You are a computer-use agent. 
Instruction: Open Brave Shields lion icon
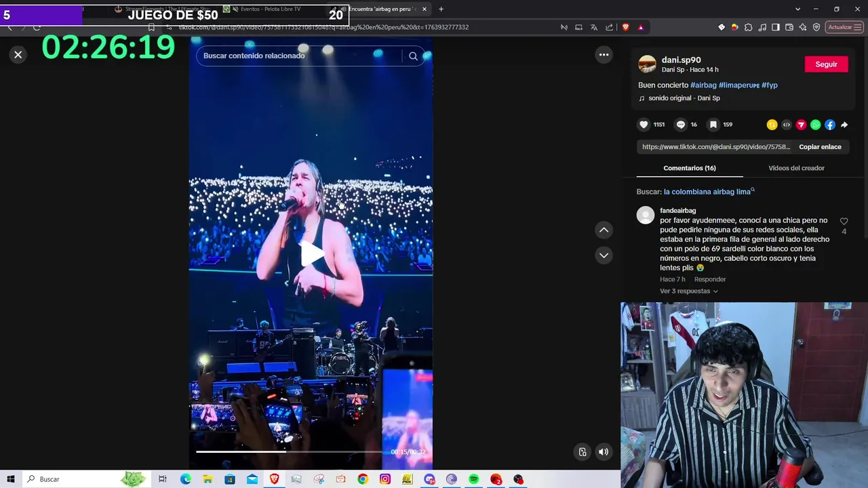625,27
